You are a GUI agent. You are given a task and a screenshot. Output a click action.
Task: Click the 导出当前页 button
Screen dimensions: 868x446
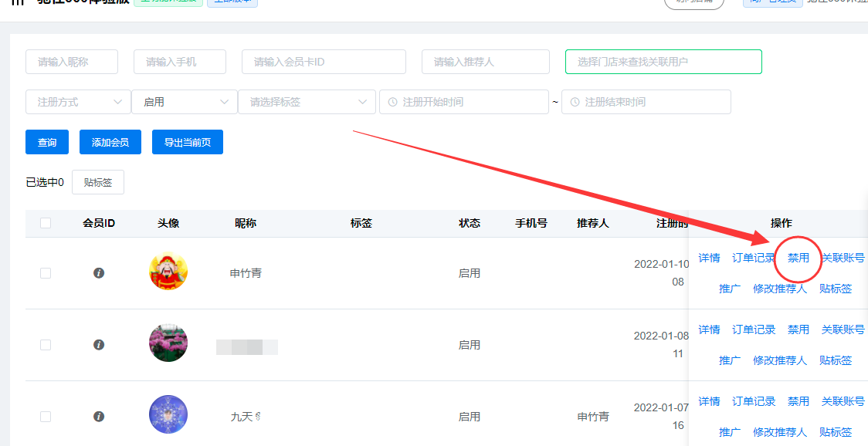187,142
